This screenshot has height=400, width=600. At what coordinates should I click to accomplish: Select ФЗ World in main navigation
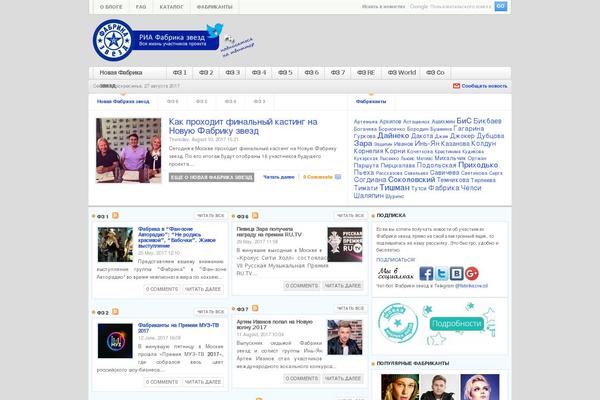tap(401, 72)
